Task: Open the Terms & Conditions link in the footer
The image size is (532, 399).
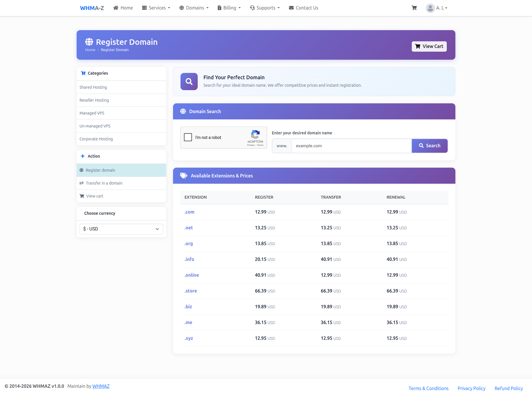Action: click(x=428, y=388)
